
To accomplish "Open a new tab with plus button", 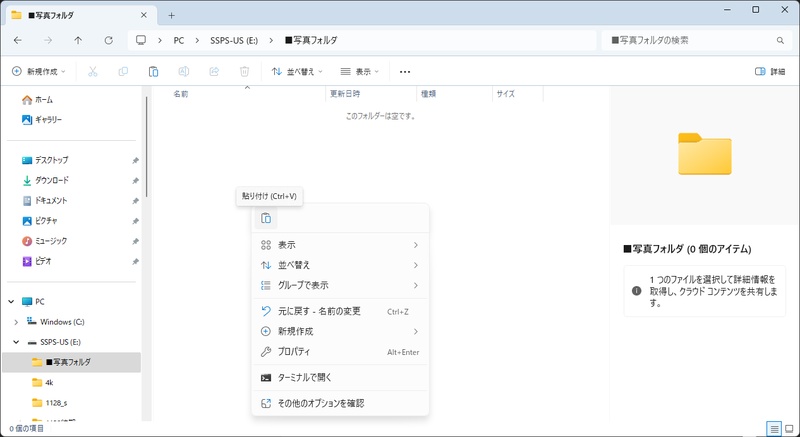I will click(171, 15).
